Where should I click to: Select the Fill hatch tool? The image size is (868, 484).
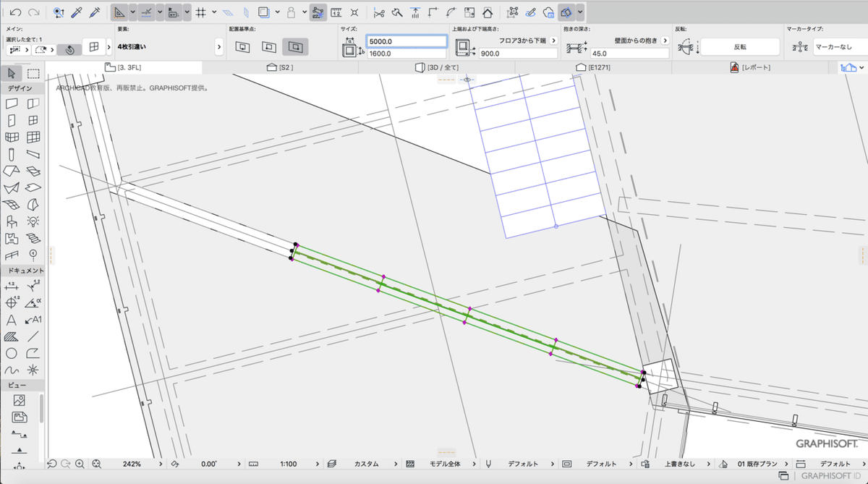pos(12,336)
